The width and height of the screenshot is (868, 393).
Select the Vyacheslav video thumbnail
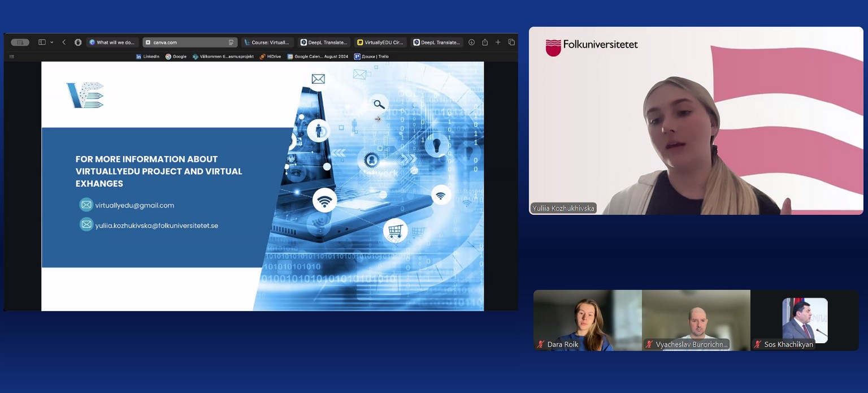tap(696, 319)
